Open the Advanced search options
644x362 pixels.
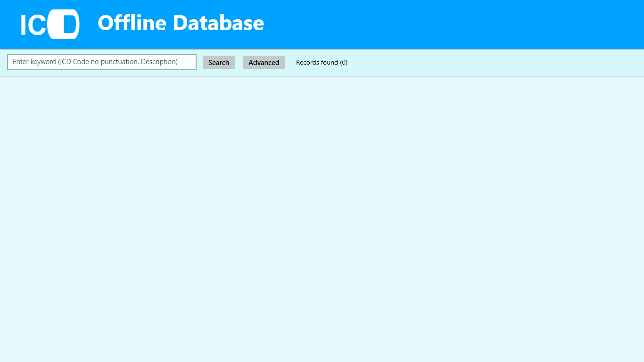point(264,62)
